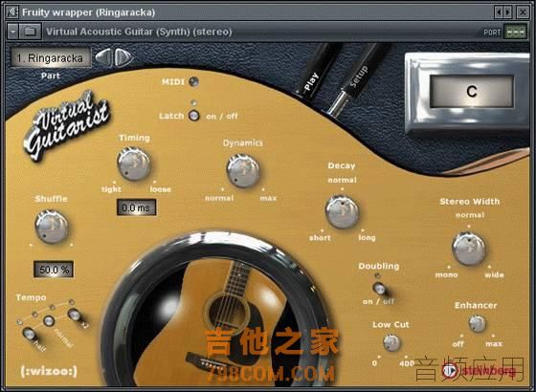Click the acoustic guitar soundhole image
Image resolution: width=536 pixels, height=392 pixels.
coord(228,313)
